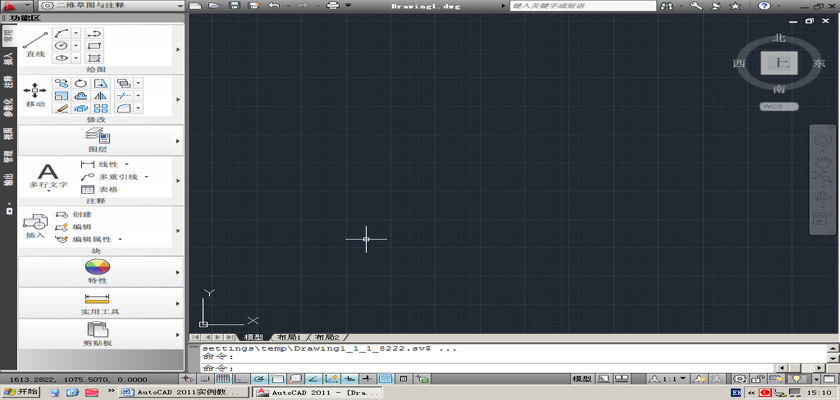840x400 pixels.
Task: Click the EN language indicator in tray
Action: tap(736, 393)
